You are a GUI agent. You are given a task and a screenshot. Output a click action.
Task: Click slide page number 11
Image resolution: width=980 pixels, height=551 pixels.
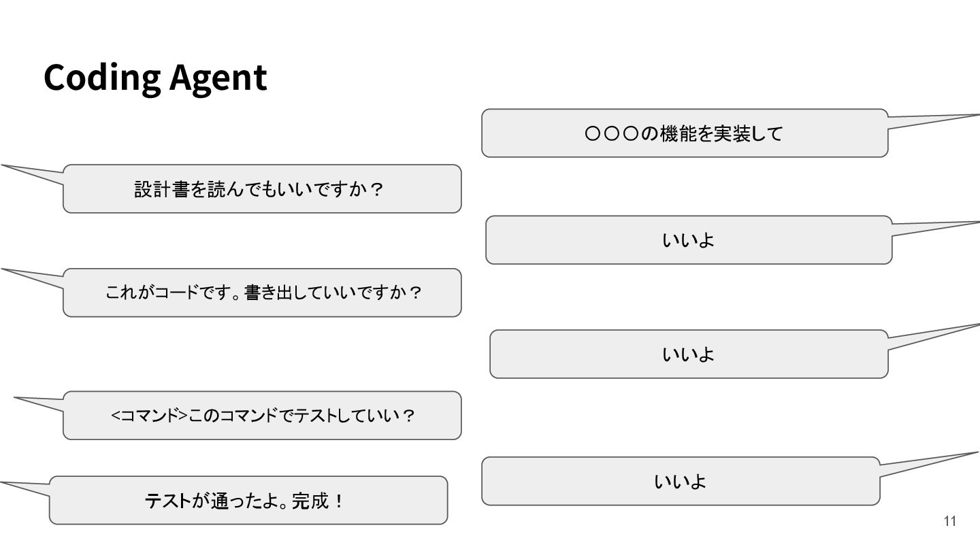coord(950,521)
